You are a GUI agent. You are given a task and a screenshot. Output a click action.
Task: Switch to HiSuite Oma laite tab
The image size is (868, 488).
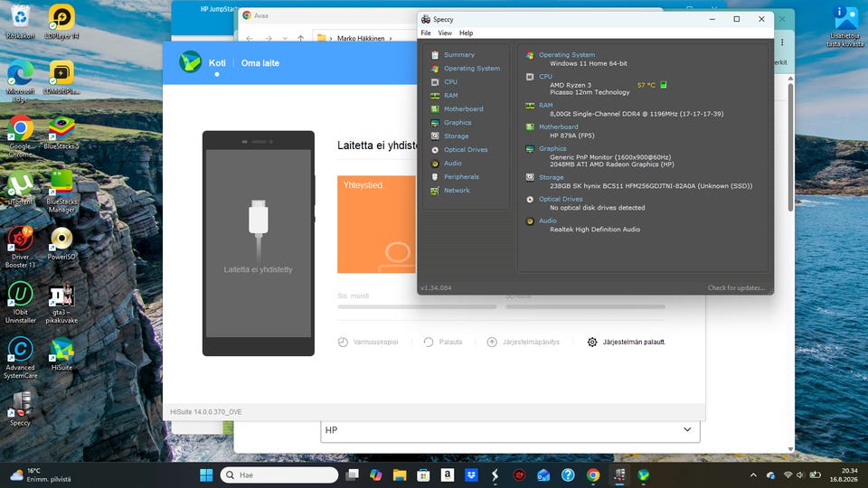coord(260,63)
